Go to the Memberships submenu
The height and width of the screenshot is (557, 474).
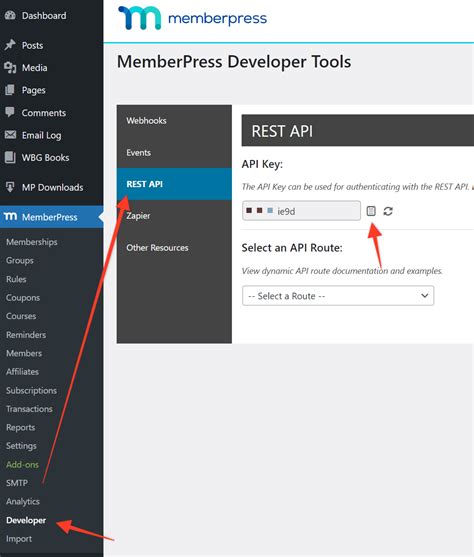32,242
